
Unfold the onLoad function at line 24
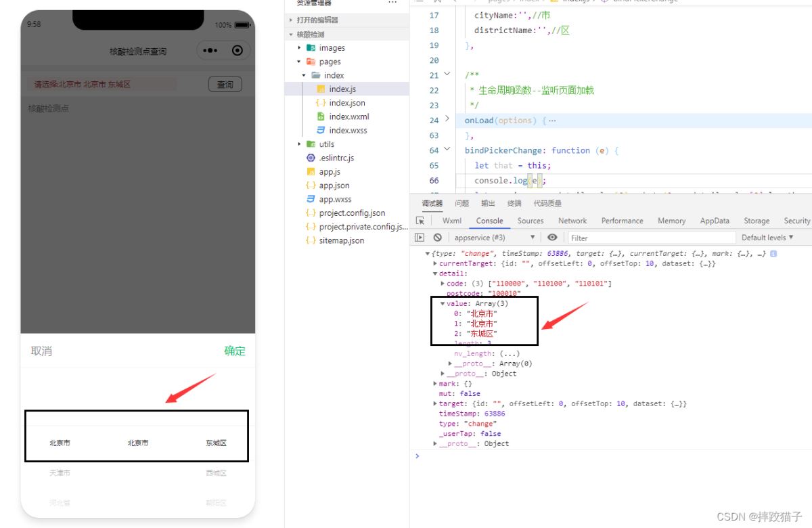(x=447, y=119)
